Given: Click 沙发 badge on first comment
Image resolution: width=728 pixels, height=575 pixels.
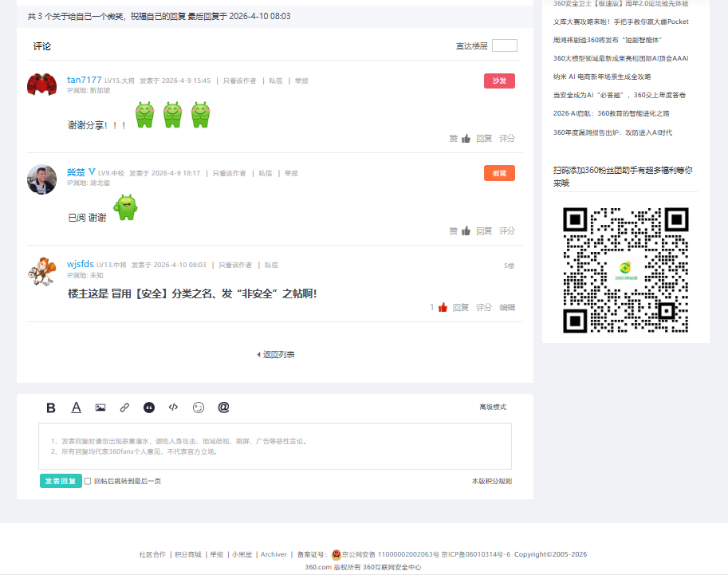Looking at the screenshot, I should pos(500,81).
